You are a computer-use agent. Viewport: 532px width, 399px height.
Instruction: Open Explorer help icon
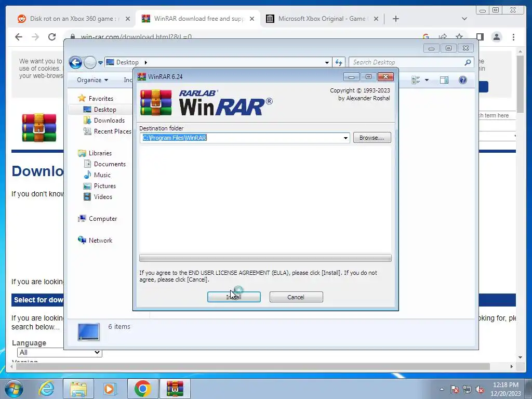click(463, 80)
